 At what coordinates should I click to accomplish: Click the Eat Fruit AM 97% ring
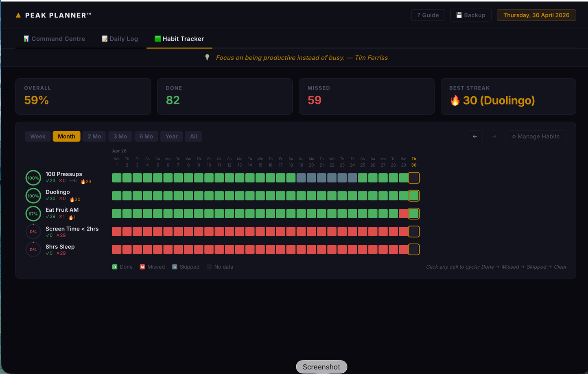point(33,214)
